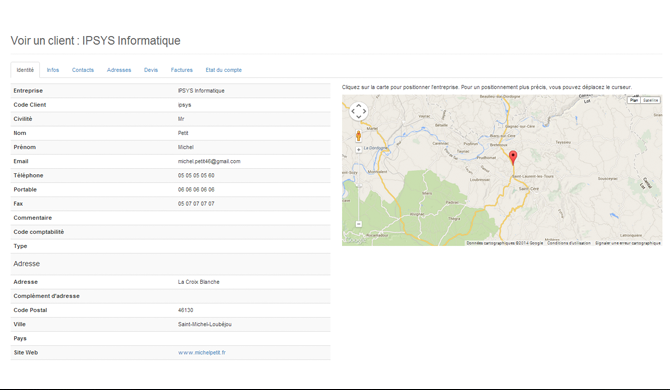The image size is (670, 390).
Task: Click the Code comptabilité field label
Action: [38, 232]
